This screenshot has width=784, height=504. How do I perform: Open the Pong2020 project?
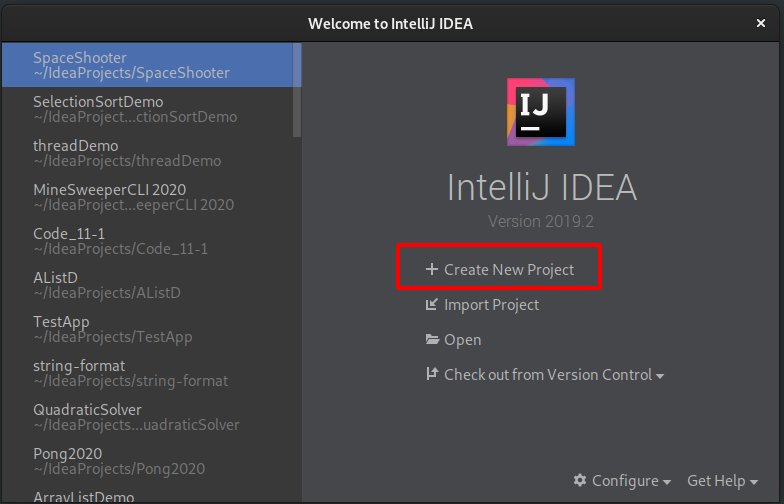[x=148, y=461]
